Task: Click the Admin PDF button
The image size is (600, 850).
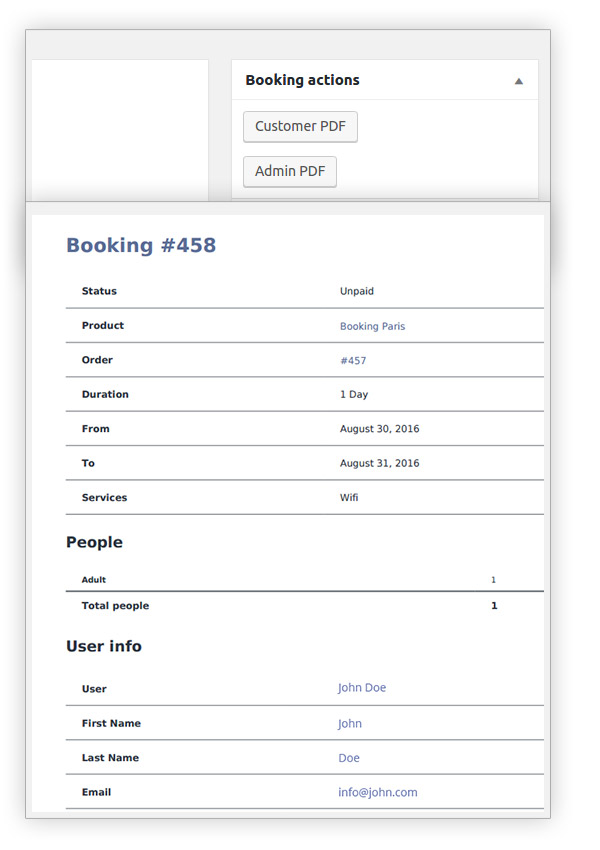Action: [290, 171]
